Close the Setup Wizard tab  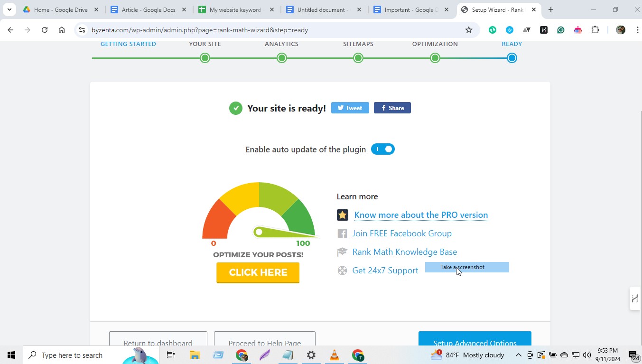click(534, 9)
